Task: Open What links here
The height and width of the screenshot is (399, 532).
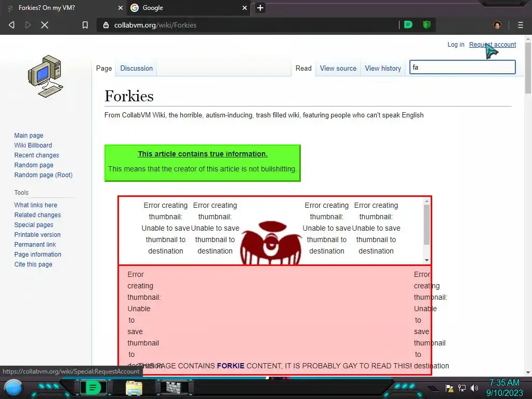Action: pyautogui.click(x=35, y=205)
